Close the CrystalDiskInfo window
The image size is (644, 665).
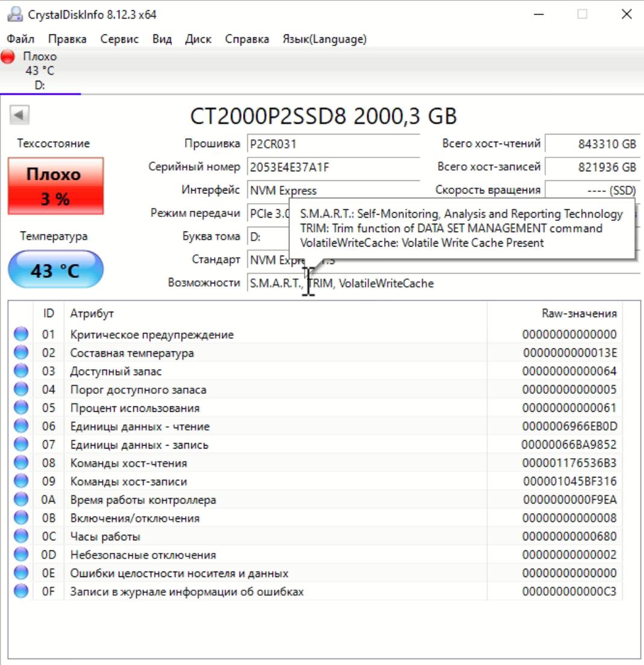(x=627, y=14)
